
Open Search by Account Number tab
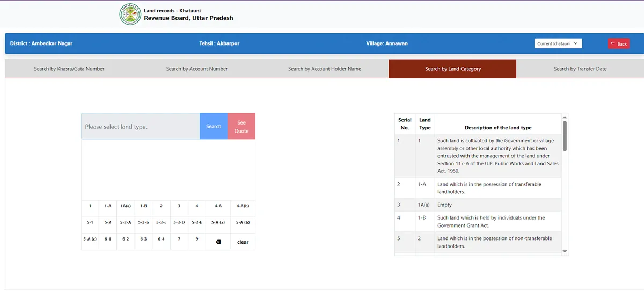pos(197,69)
